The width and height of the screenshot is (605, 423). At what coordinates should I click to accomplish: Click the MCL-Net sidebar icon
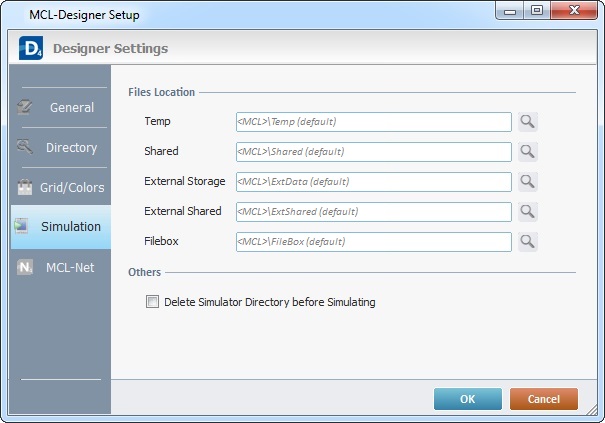(25, 267)
